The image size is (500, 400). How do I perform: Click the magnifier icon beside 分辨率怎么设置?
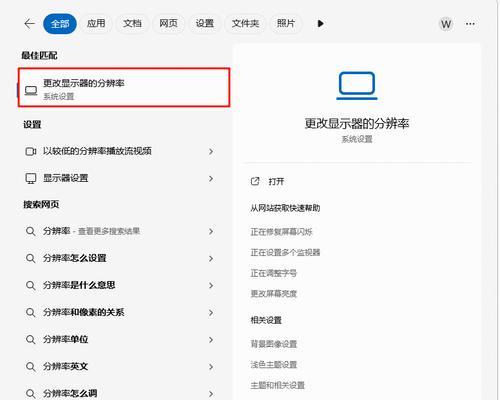coord(30,258)
